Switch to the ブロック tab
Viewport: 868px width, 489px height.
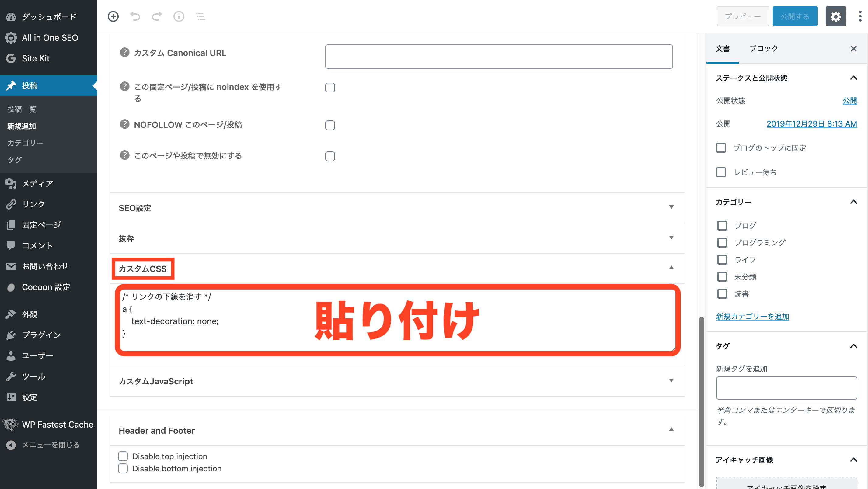click(764, 49)
